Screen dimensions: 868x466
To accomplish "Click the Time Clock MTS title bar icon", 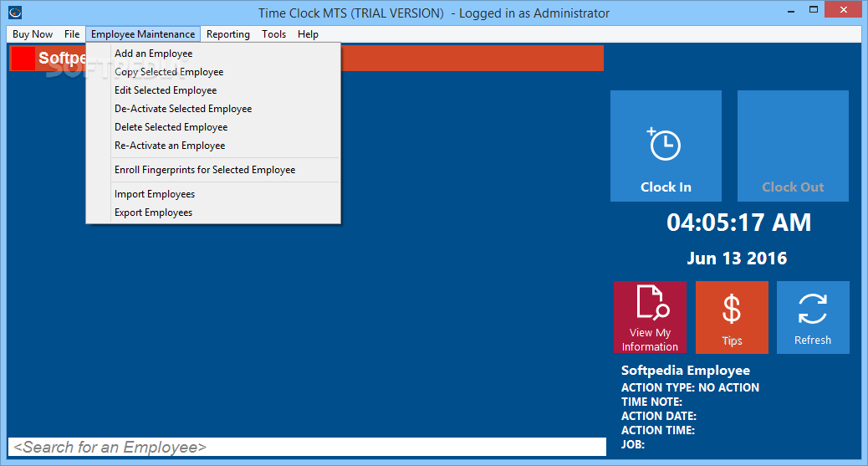I will click(16, 13).
